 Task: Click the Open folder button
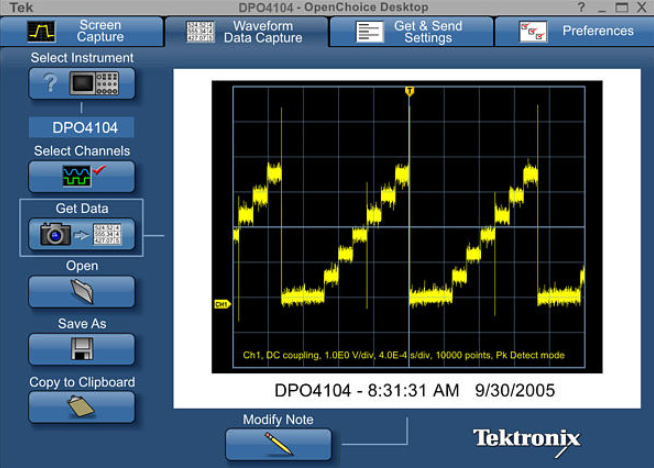[x=82, y=292]
